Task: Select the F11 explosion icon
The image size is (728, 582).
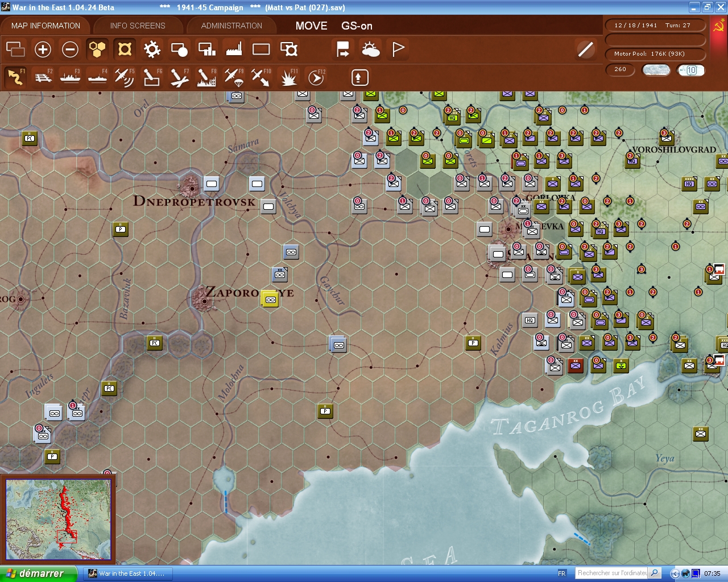Action: click(x=289, y=77)
